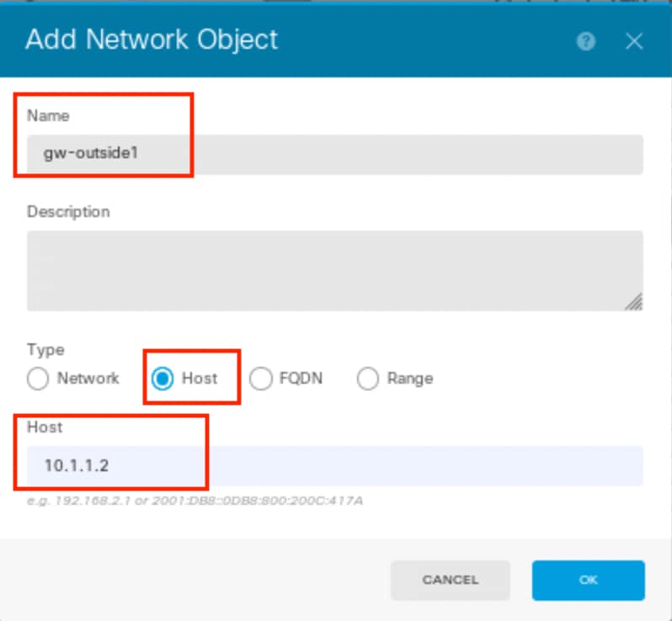Select the Network type radio button
Screen dimensions: 672x621
click(x=38, y=379)
